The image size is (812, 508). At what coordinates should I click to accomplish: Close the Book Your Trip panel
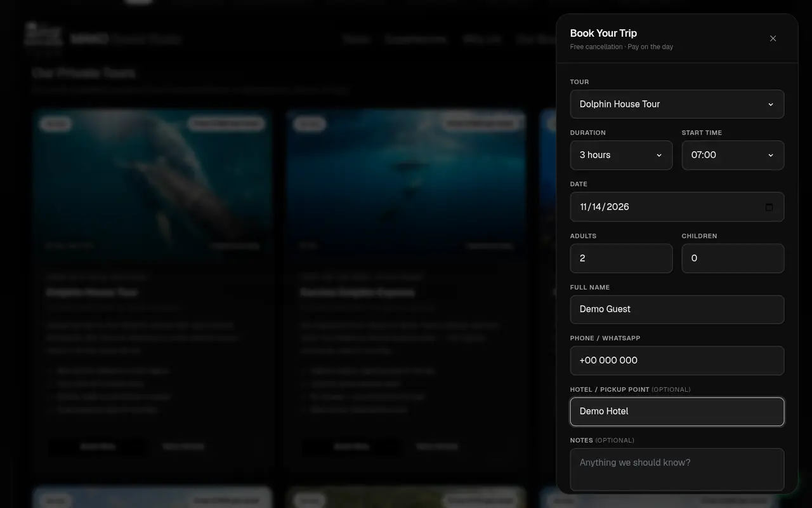(x=773, y=39)
